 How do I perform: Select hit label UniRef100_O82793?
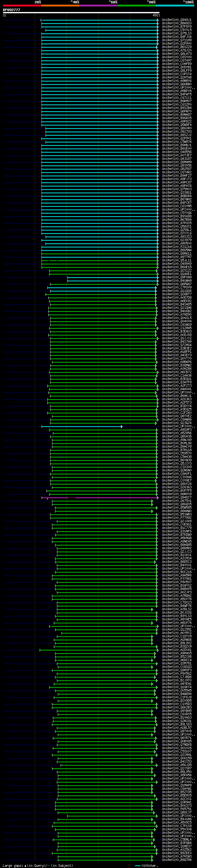click(177, 132)
